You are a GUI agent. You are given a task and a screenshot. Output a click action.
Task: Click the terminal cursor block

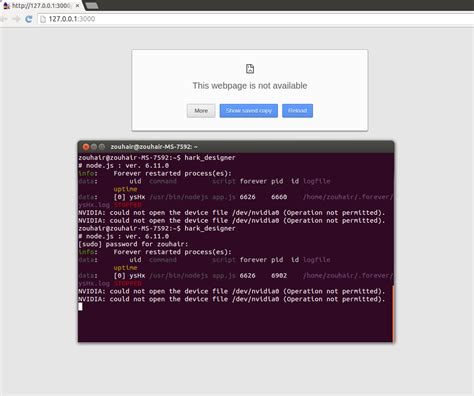tap(80, 307)
